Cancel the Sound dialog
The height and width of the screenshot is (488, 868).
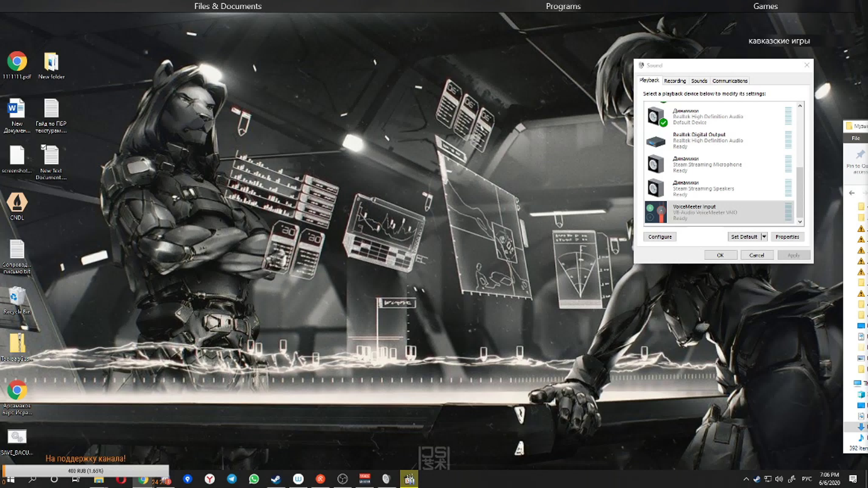(757, 255)
